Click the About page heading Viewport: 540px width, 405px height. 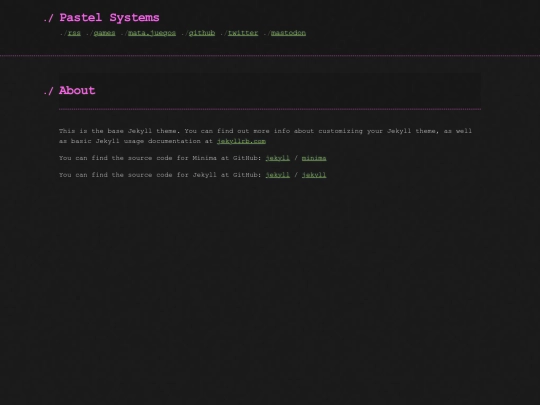pos(77,91)
